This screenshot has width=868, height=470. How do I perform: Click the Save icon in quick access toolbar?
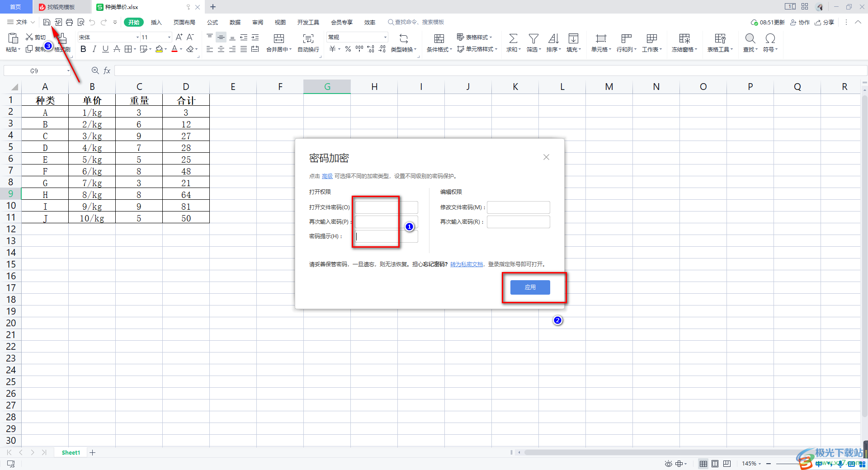pos(47,22)
